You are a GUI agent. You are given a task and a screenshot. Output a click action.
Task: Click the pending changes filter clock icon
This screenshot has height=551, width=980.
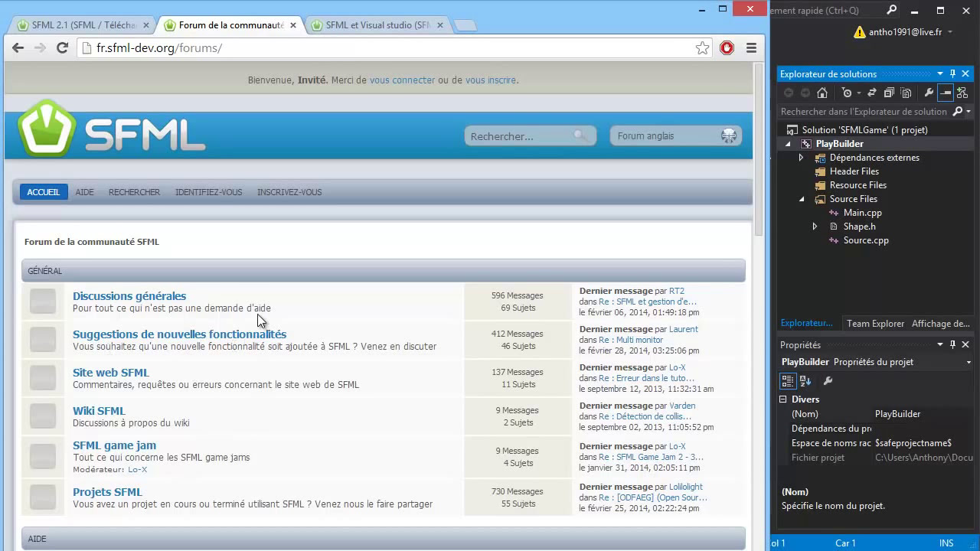pyautogui.click(x=846, y=93)
